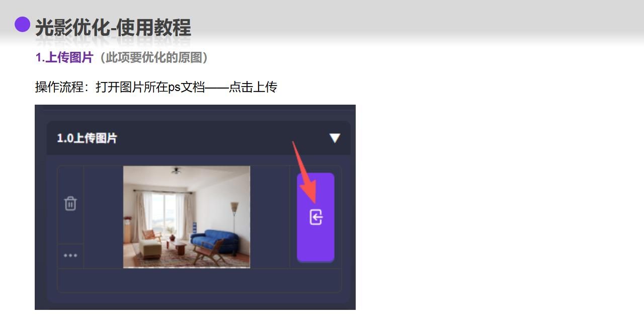Click the curtained window in the room image
The width and height of the screenshot is (644, 325).
tap(163, 215)
